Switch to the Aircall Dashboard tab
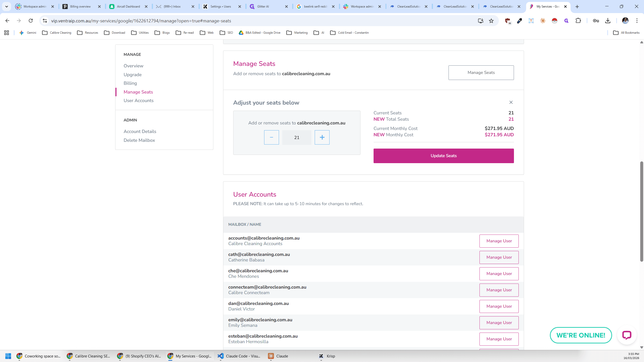Viewport: 644px width, 362px height. tap(129, 7)
